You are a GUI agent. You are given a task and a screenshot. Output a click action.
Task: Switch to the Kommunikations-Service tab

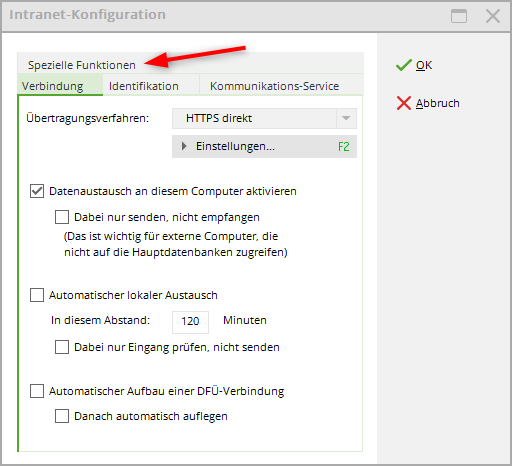pyautogui.click(x=274, y=86)
